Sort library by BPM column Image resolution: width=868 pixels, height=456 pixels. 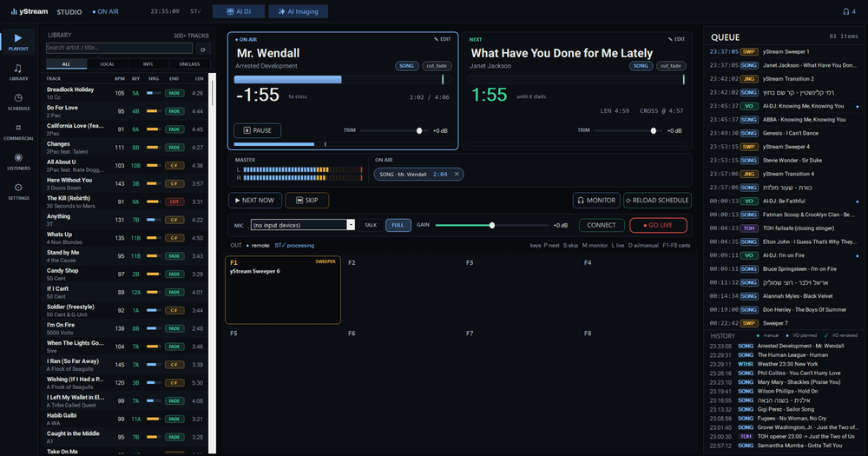point(120,79)
